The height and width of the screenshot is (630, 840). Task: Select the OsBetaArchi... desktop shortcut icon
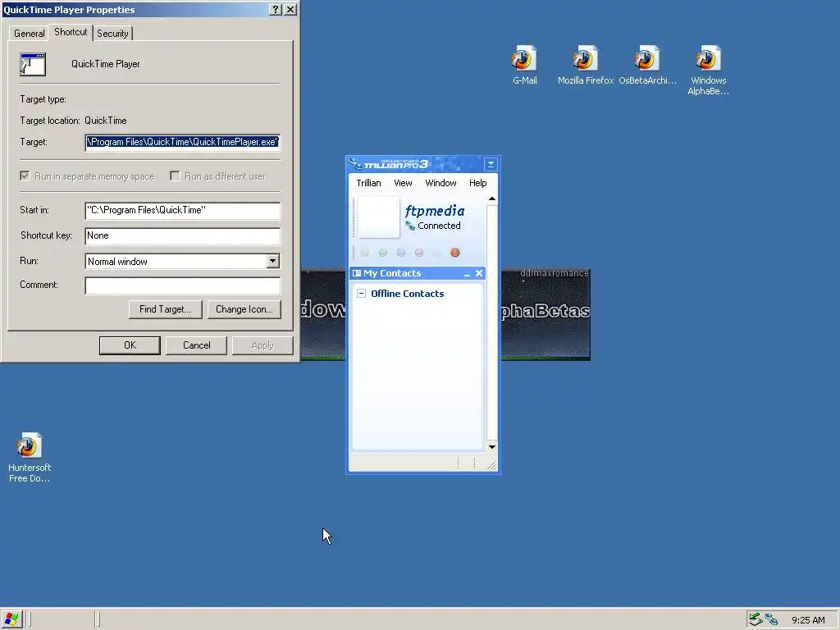[x=647, y=58]
